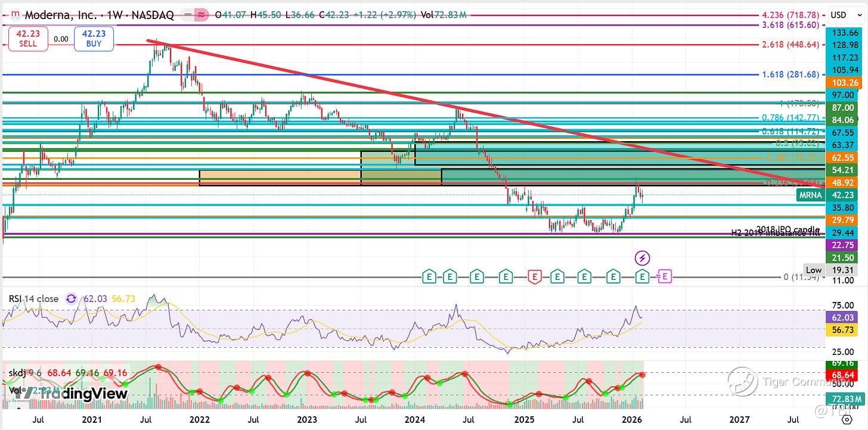Click the orange 103.26 price label
Viewport: 868px width, 430px height.
pyautogui.click(x=844, y=83)
